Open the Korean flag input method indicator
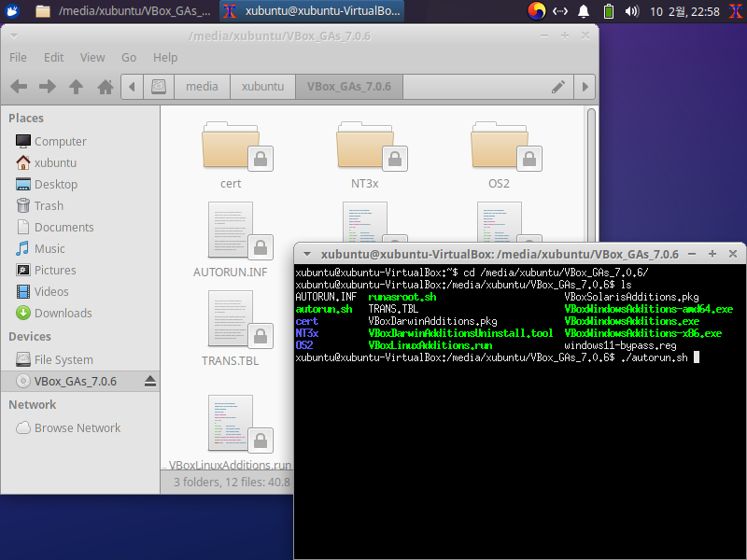This screenshot has width=747, height=560. point(536,11)
